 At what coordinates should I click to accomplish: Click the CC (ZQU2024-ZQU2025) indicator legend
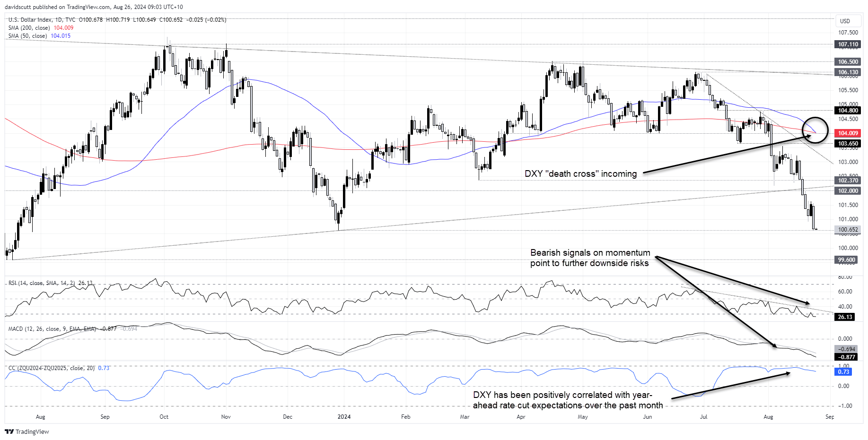52,368
